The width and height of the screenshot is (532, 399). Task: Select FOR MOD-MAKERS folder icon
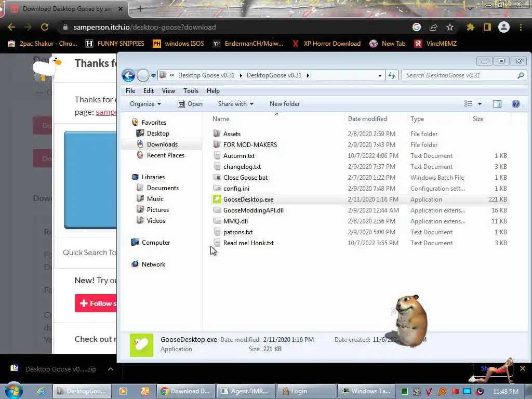pos(217,144)
